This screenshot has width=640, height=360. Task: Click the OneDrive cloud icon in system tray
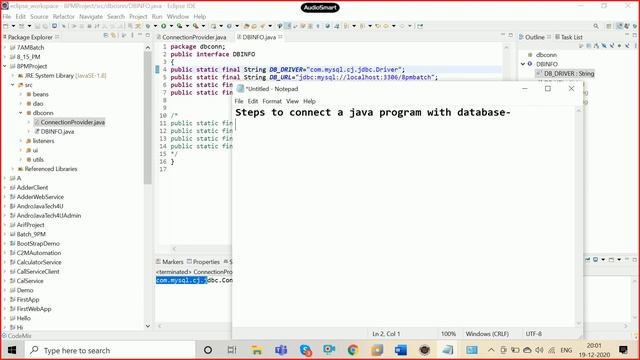(527, 350)
